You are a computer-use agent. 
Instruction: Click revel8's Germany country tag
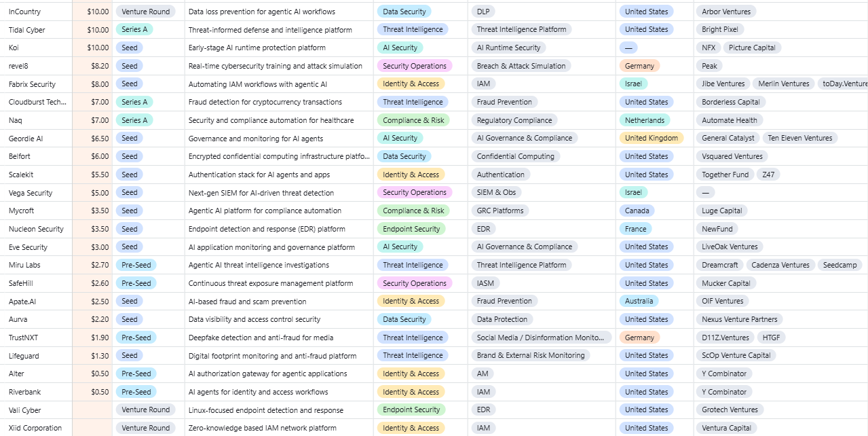[640, 66]
